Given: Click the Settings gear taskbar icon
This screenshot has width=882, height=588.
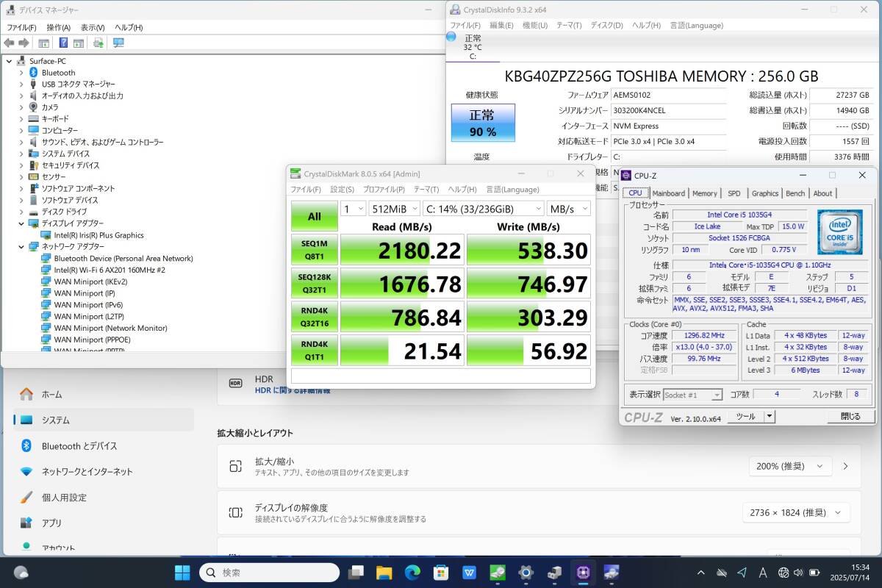Looking at the screenshot, I should click(526, 572).
